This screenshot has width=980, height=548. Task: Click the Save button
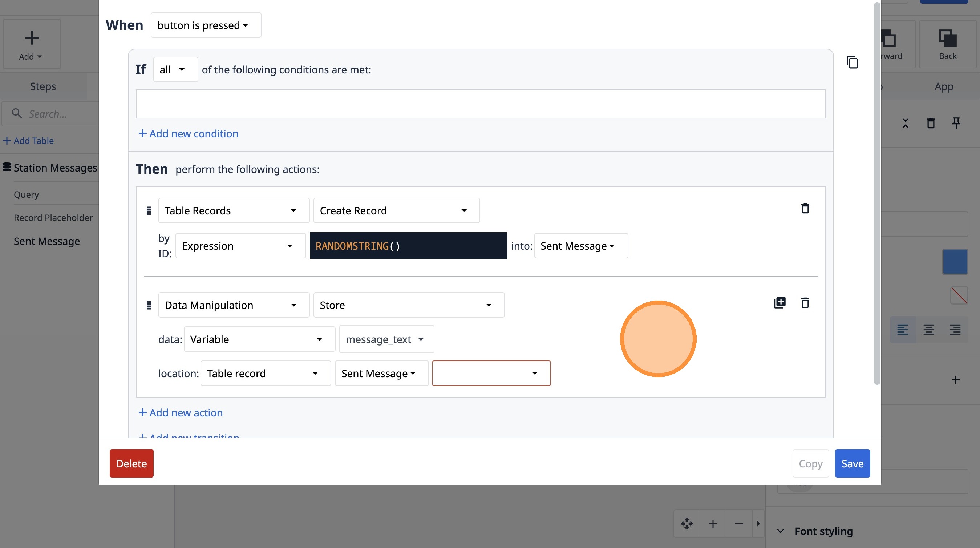(852, 463)
